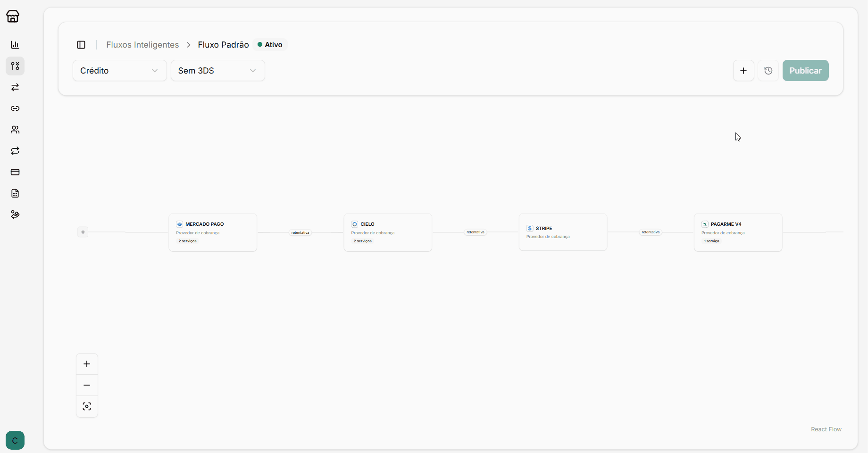Click retentativa label between Stripe and Pagarme
This screenshot has width=868, height=453.
coord(651,232)
